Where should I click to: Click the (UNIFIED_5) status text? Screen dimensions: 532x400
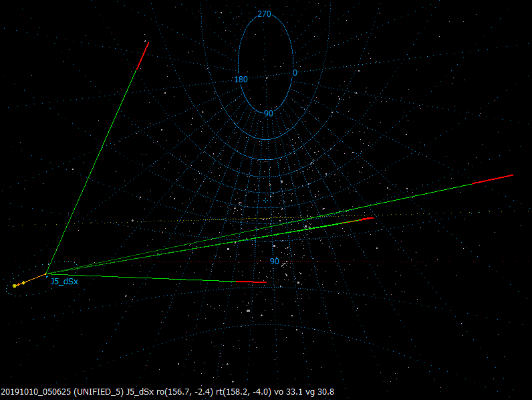point(98,392)
